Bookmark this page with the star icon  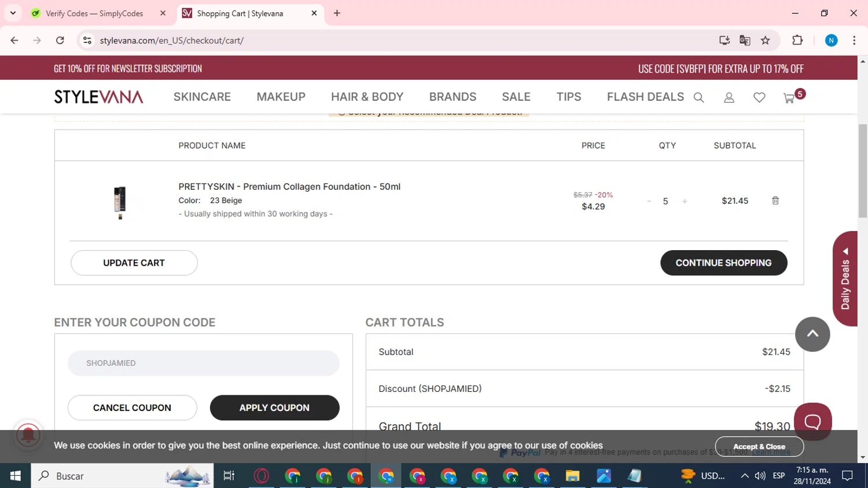click(766, 41)
